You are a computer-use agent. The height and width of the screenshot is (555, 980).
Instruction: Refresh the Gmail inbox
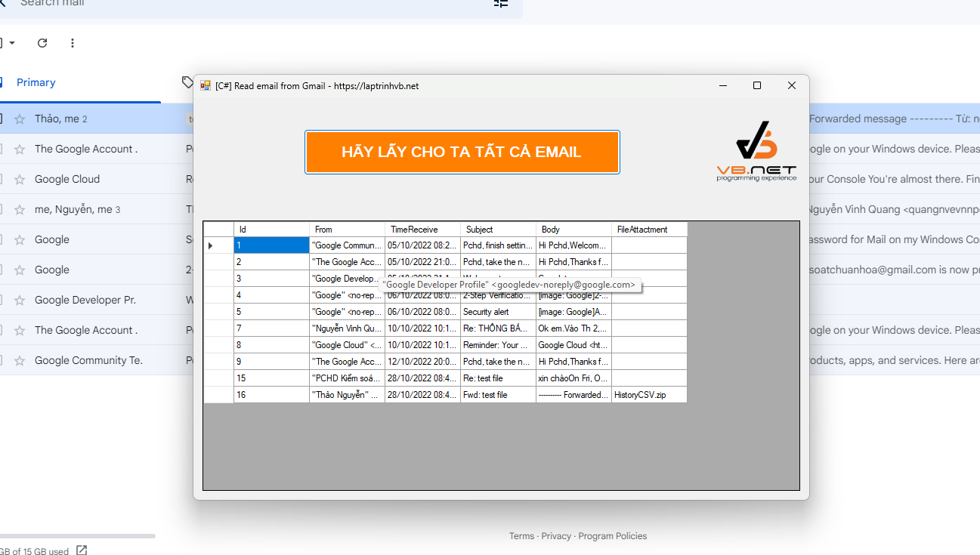(42, 43)
